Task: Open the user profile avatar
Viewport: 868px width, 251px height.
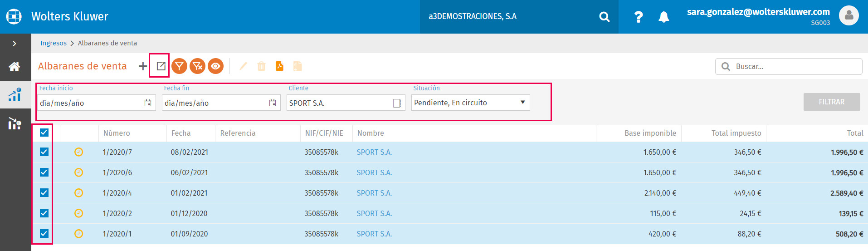Action: [x=848, y=16]
